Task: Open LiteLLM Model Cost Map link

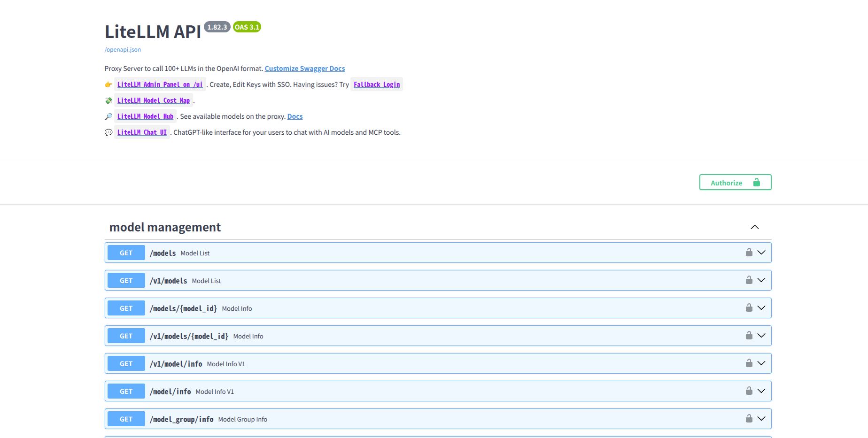Action: click(154, 100)
